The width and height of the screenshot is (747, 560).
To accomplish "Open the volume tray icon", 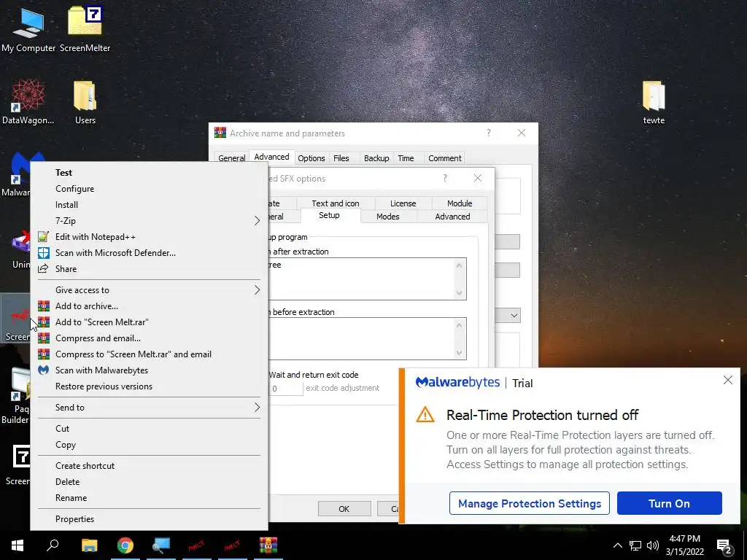I will [x=653, y=545].
